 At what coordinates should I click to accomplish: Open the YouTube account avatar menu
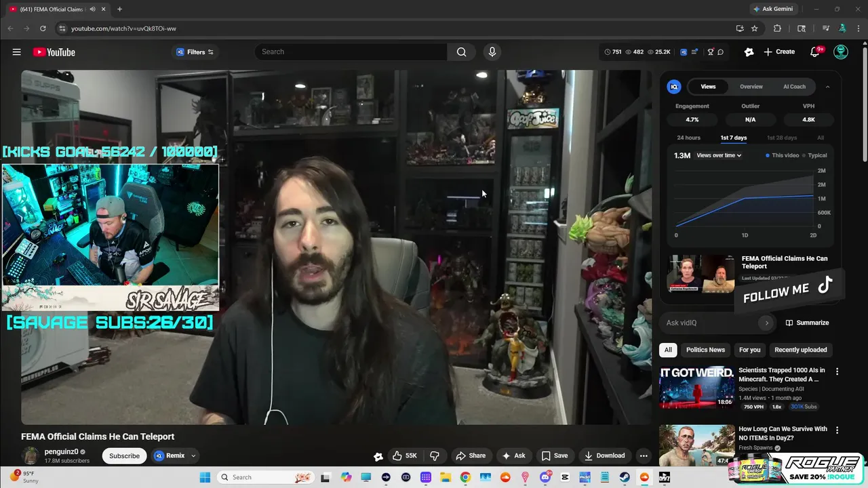[841, 52]
